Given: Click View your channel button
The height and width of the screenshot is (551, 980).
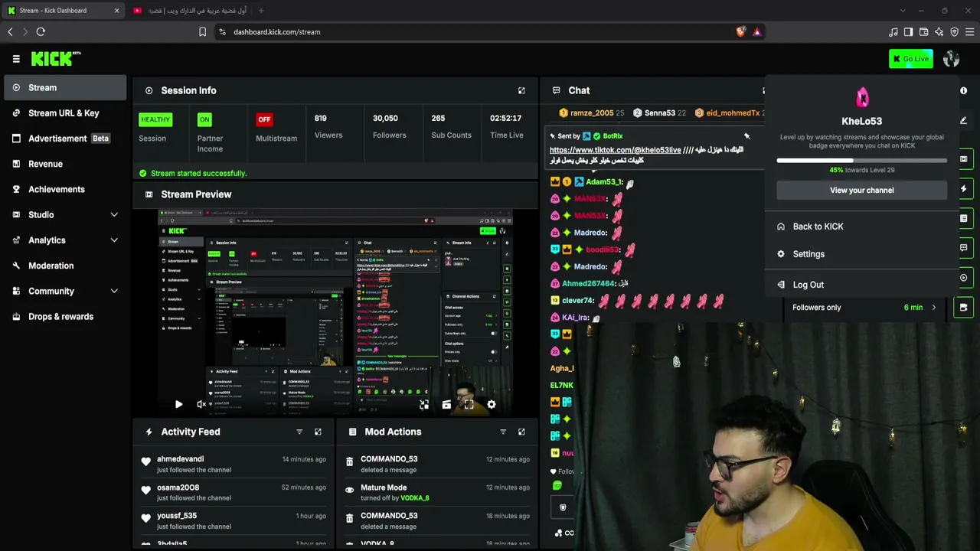Looking at the screenshot, I should (862, 191).
